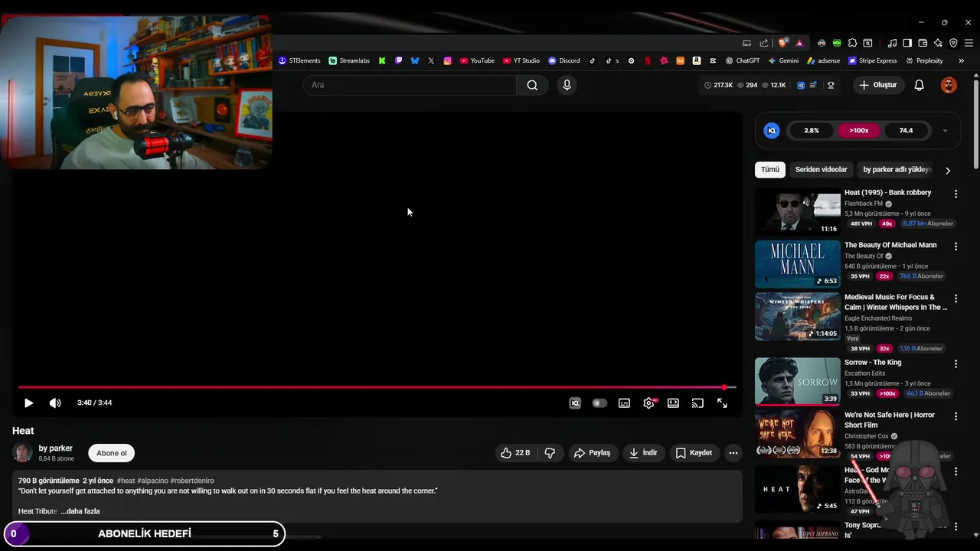Search by voice with microphone icon
The height and width of the screenshot is (551, 980).
pyautogui.click(x=567, y=85)
